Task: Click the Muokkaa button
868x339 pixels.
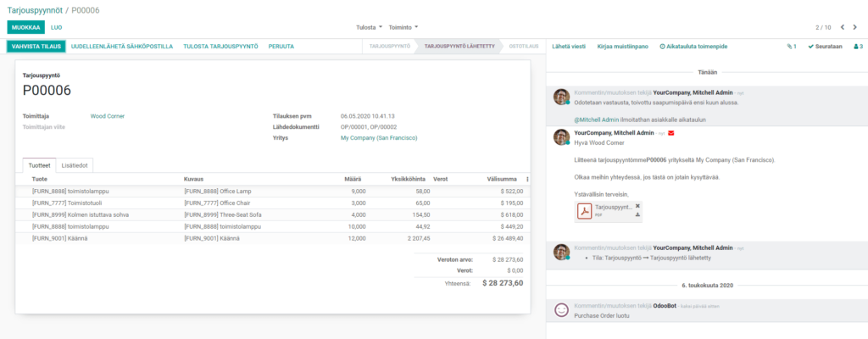Action: pos(25,27)
